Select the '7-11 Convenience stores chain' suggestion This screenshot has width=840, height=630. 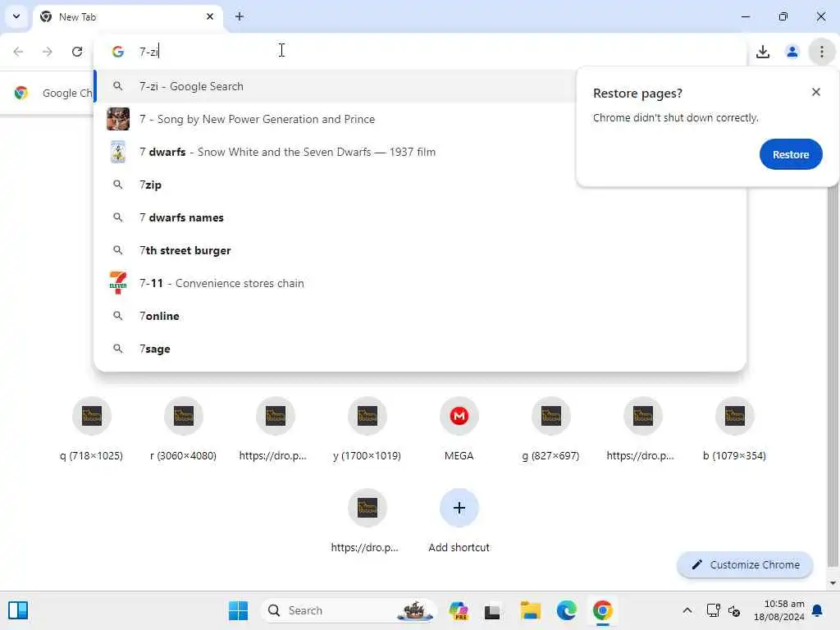click(420, 283)
